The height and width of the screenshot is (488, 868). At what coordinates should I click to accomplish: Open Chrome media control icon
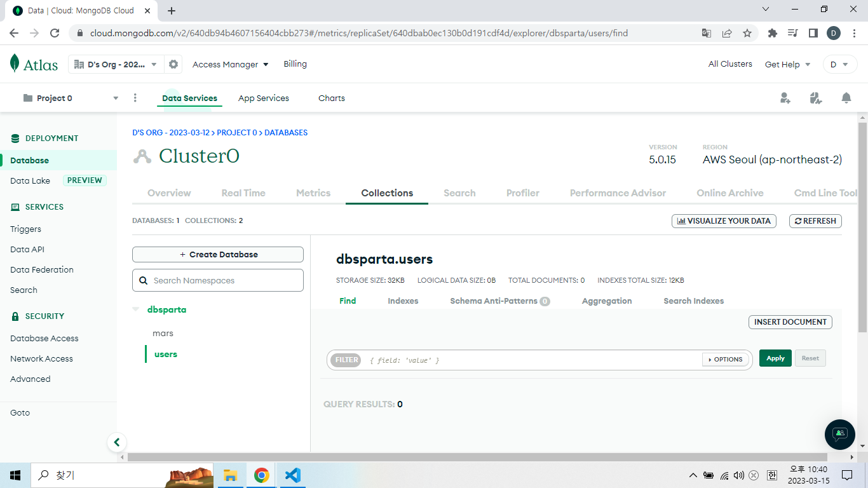(x=793, y=33)
